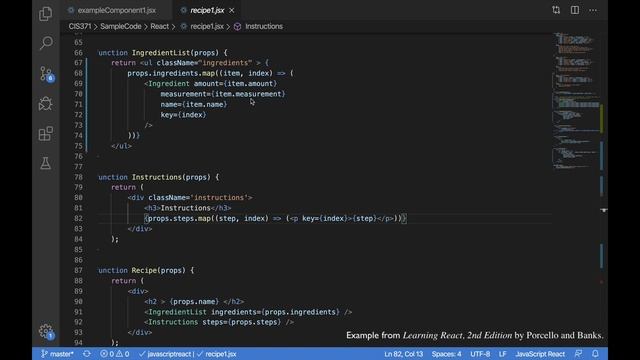Click the Compare Changes icon in the editor toolbar

coord(556,10)
